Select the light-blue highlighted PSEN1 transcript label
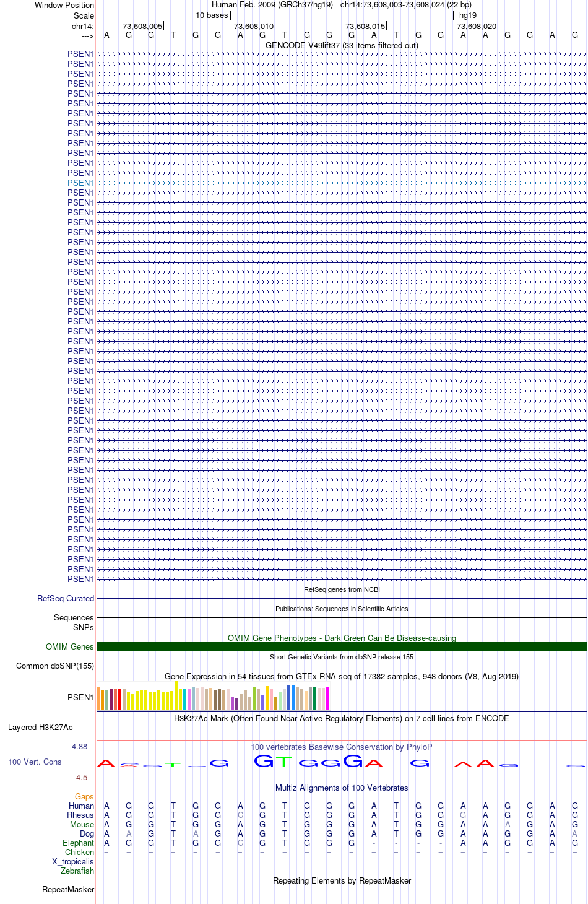The height and width of the screenshot is (904, 588). click(x=80, y=183)
